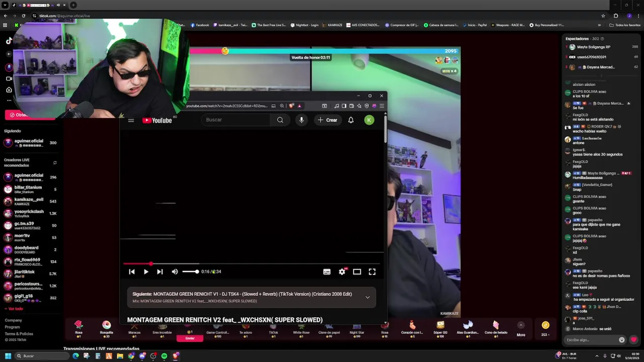
Task: Open YouTube notifications bell
Action: (351, 120)
